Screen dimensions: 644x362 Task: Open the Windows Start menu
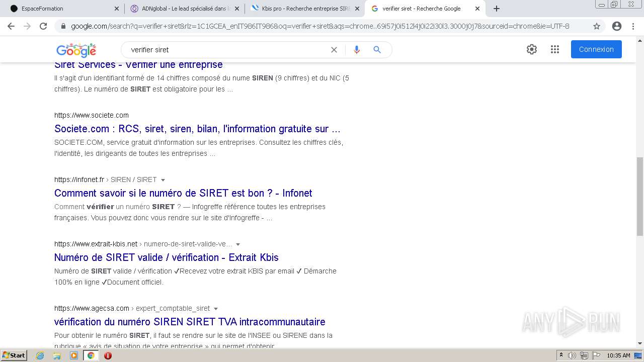[x=14, y=355]
